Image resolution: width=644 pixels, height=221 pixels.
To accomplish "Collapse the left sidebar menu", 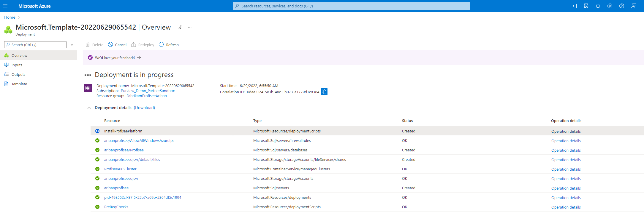I will pyautogui.click(x=72, y=45).
